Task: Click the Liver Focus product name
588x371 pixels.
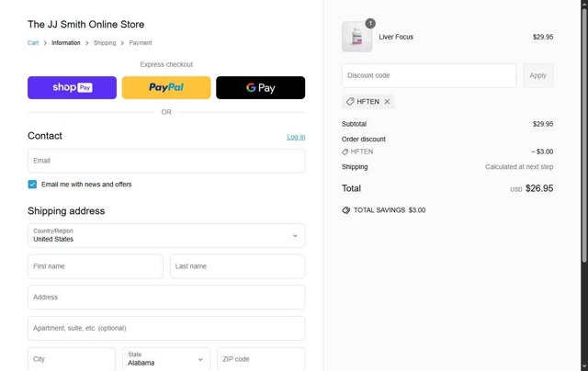Action: pyautogui.click(x=396, y=37)
